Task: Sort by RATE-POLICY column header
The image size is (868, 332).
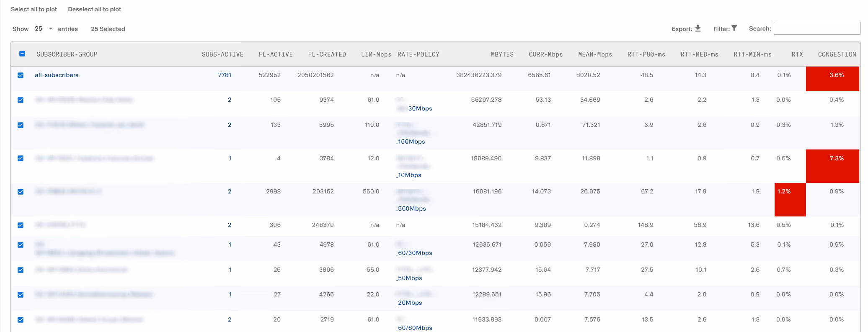Action: tap(418, 54)
